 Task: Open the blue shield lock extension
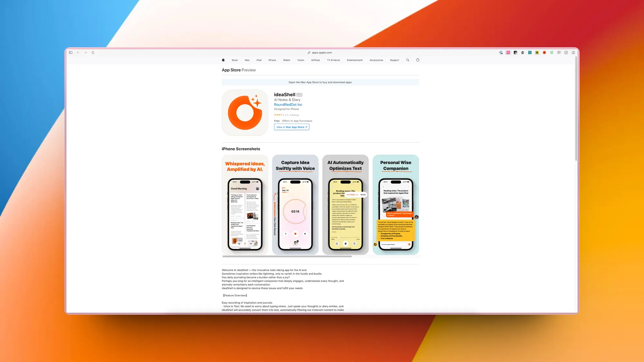(x=501, y=52)
